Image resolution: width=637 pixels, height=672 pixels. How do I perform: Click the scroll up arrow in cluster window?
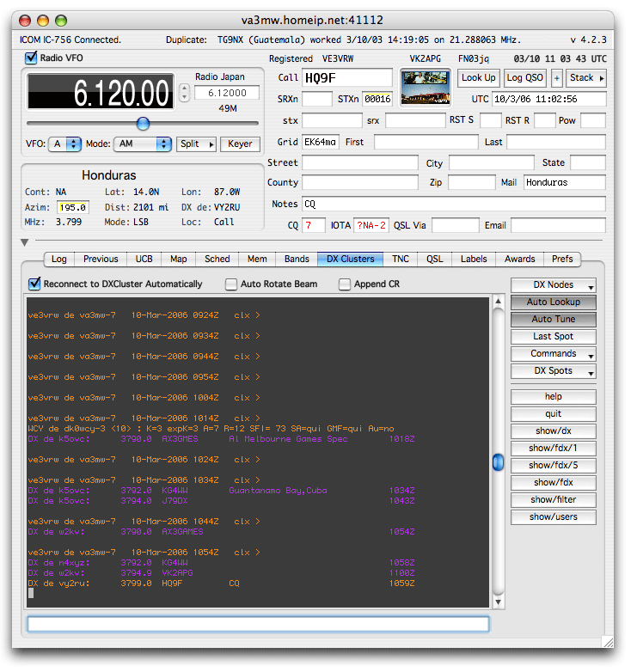(x=498, y=302)
